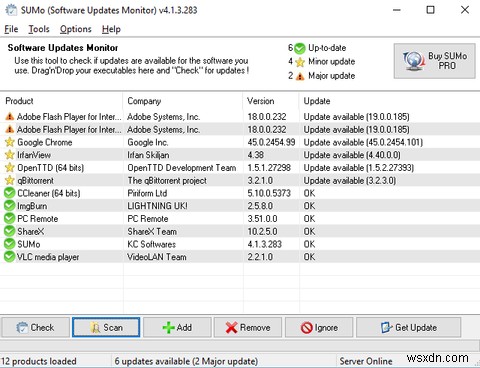Image resolution: width=480 pixels, height=368 pixels.
Task: Click company cell 'ShareX Team'
Action: (152, 231)
